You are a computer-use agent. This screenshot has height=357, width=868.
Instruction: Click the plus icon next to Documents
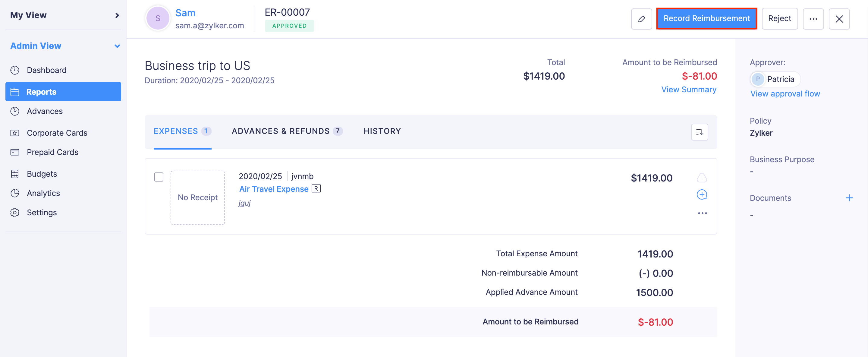[850, 198]
